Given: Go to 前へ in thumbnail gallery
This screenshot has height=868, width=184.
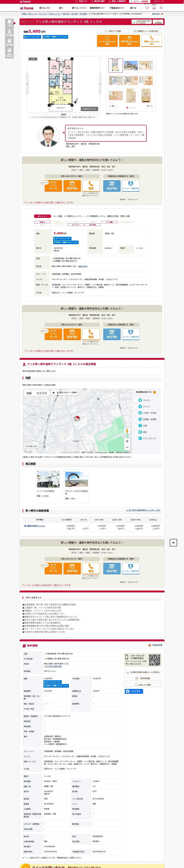Looking at the screenshot, I should [112, 106].
